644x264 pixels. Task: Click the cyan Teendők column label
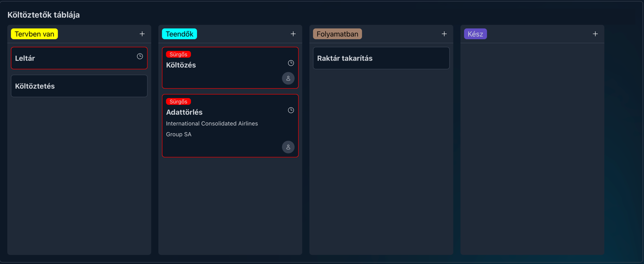179,33
